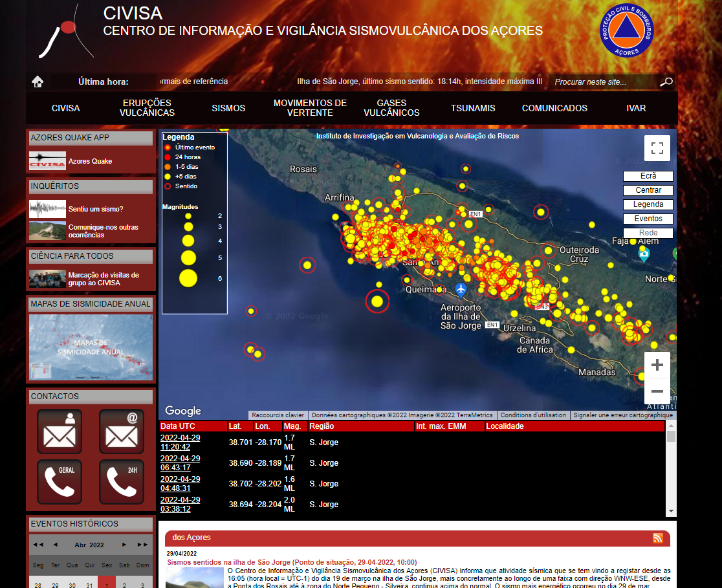Click the GERAL phone contact icon
722x588 pixels.
click(x=60, y=482)
